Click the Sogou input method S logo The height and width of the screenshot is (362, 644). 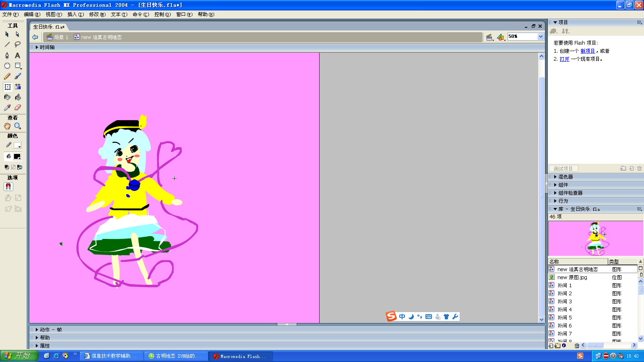pos(391,317)
